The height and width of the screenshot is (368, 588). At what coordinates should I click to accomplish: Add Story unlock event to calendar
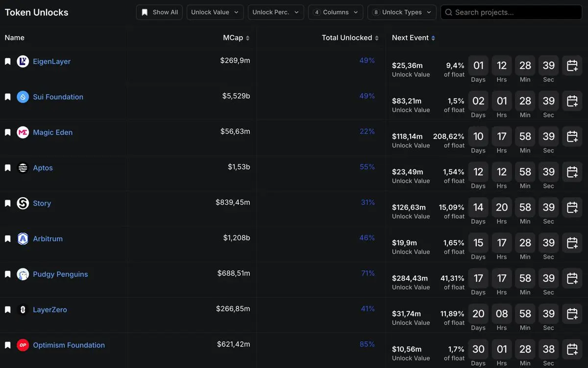[x=572, y=208]
